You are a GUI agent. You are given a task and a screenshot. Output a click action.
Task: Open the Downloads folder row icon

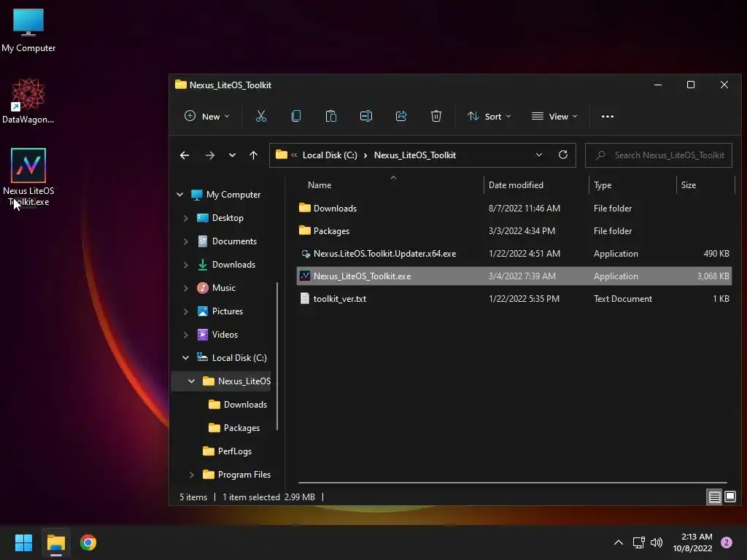click(304, 208)
